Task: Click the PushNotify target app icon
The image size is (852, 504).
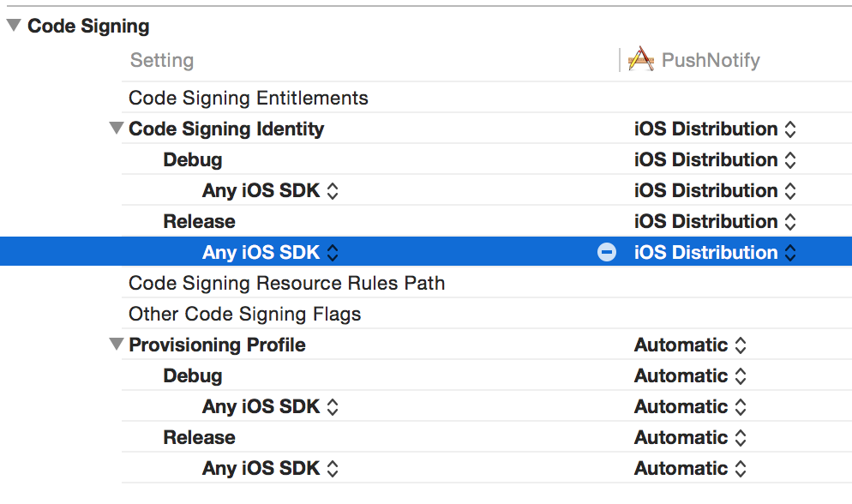Action: [x=641, y=58]
